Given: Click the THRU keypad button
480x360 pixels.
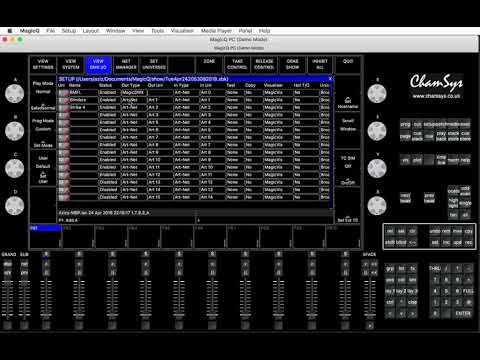Looking at the screenshot, I should (x=435, y=268).
